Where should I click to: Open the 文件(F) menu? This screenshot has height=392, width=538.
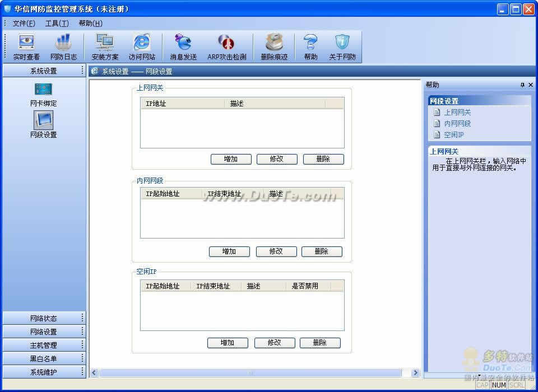(24, 24)
